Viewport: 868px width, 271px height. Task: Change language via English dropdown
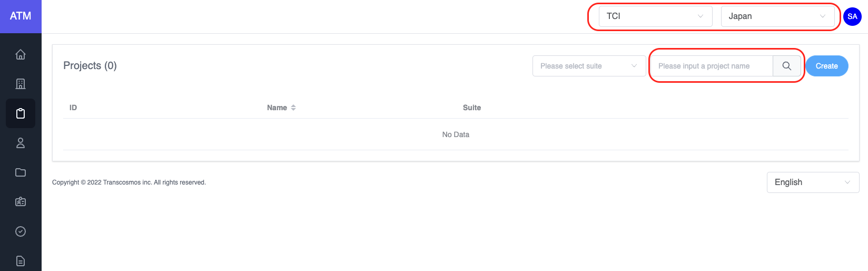(x=813, y=182)
